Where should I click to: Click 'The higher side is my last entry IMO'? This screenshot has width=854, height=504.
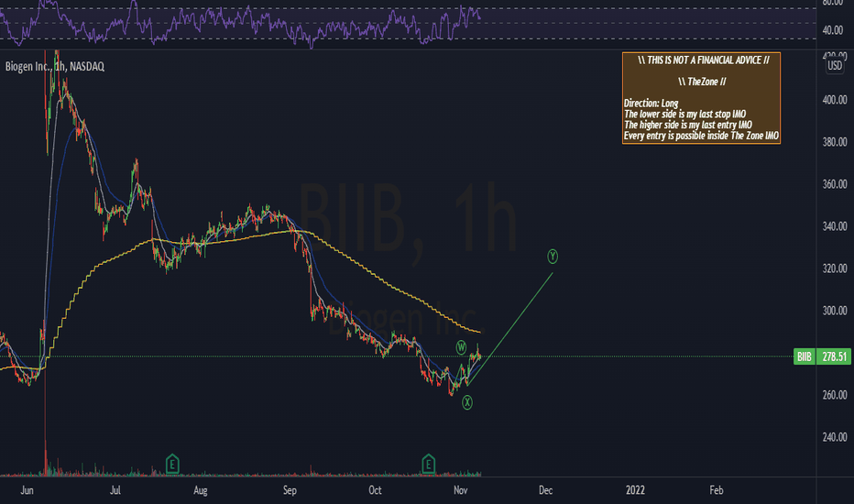click(688, 125)
